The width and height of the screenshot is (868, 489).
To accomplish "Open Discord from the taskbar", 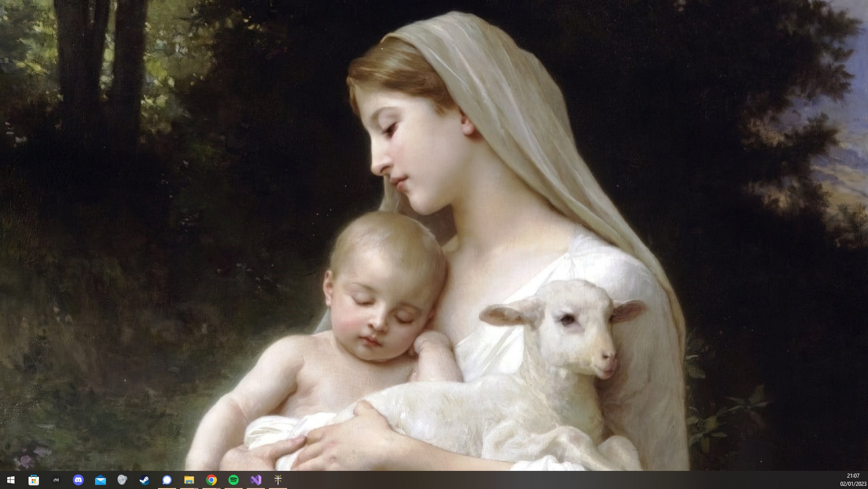I will [78, 480].
